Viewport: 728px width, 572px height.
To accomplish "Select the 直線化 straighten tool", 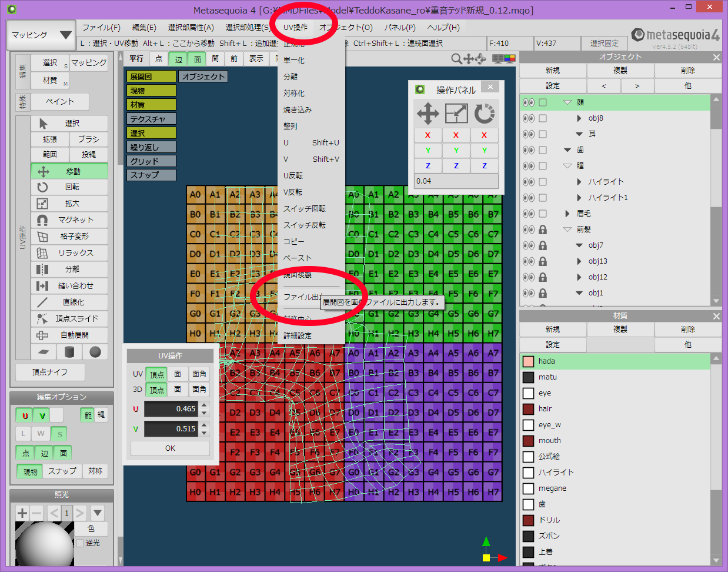I will click(69, 302).
